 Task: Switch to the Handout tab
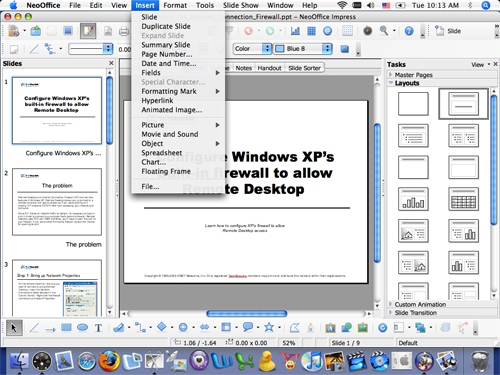pos(269,68)
